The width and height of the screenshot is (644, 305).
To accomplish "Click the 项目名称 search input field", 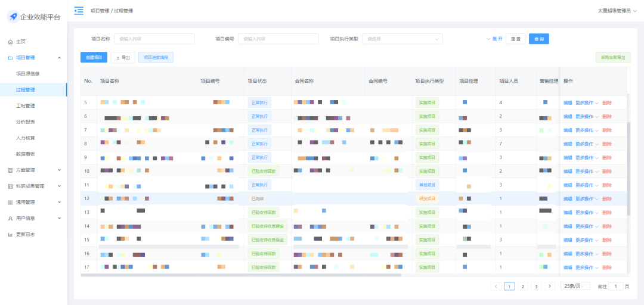I will point(154,39).
